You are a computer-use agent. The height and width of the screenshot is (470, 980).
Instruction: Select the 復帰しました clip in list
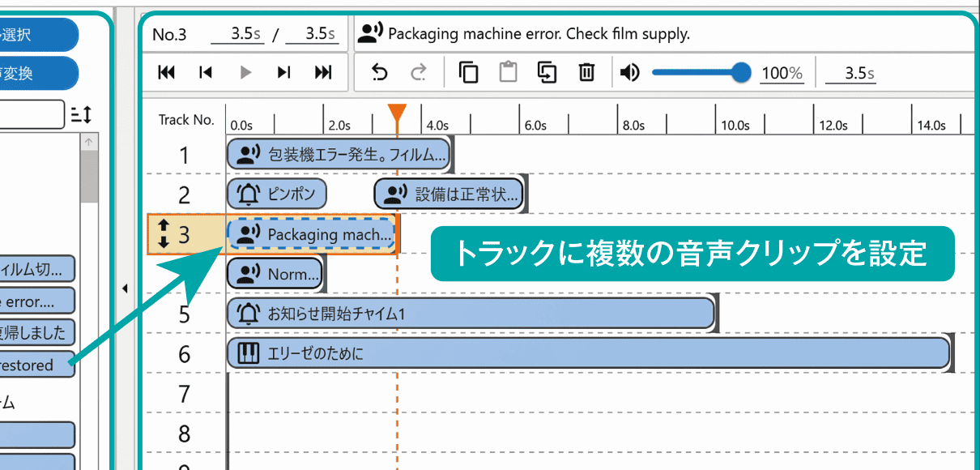(37, 332)
